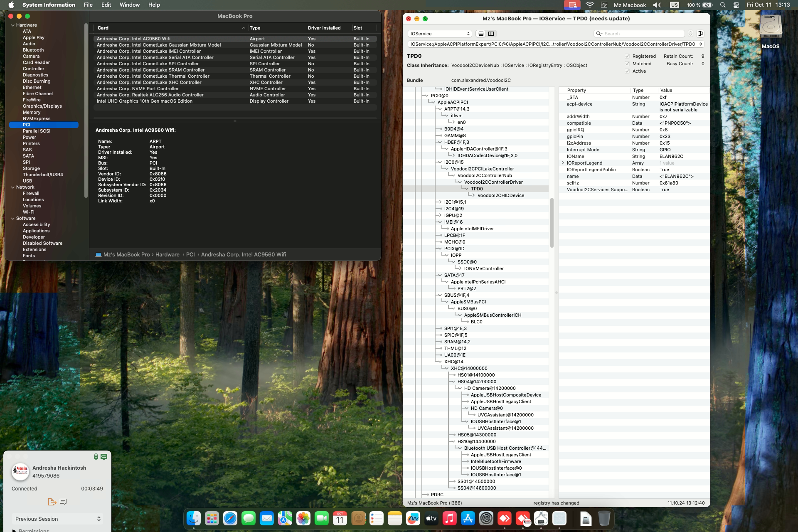This screenshot has width=798, height=532.
Task: Click the search field in IORegistryExplorer
Action: click(639, 34)
